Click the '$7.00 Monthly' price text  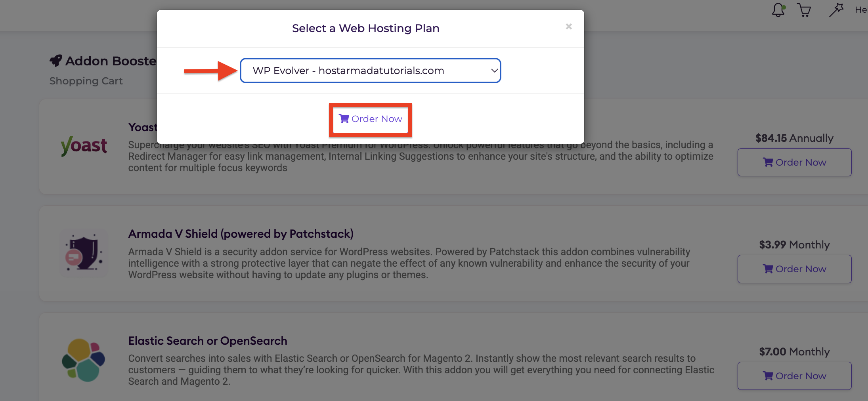click(x=794, y=351)
